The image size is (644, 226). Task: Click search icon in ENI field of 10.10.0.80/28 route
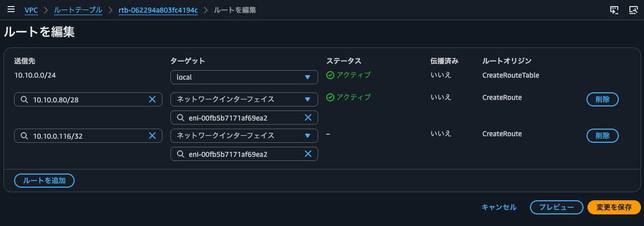[180, 118]
